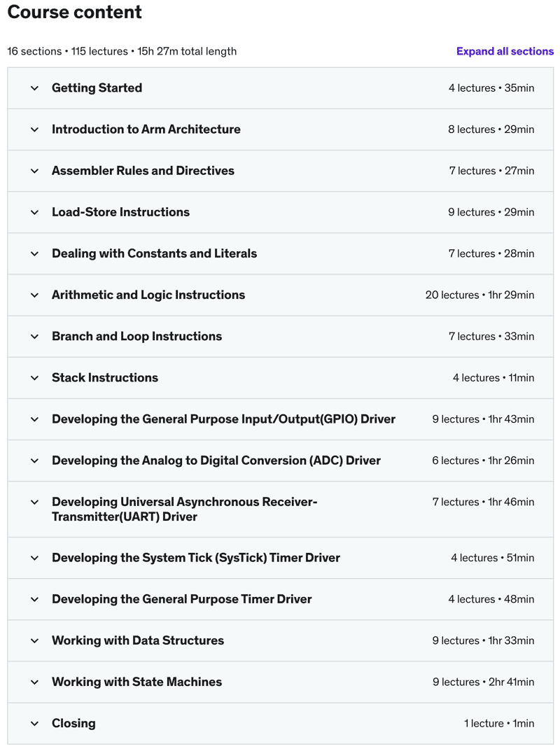
Task: Open Working with State Machines section title
Action: tap(136, 682)
